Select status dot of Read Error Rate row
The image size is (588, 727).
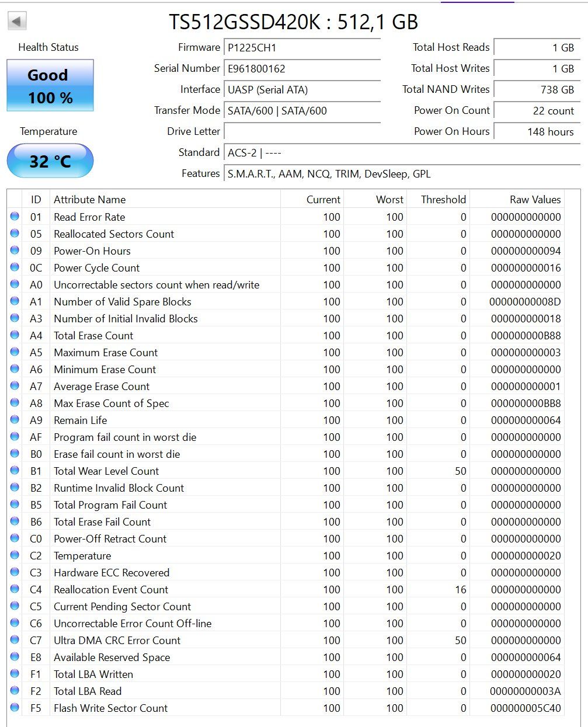coord(15,217)
